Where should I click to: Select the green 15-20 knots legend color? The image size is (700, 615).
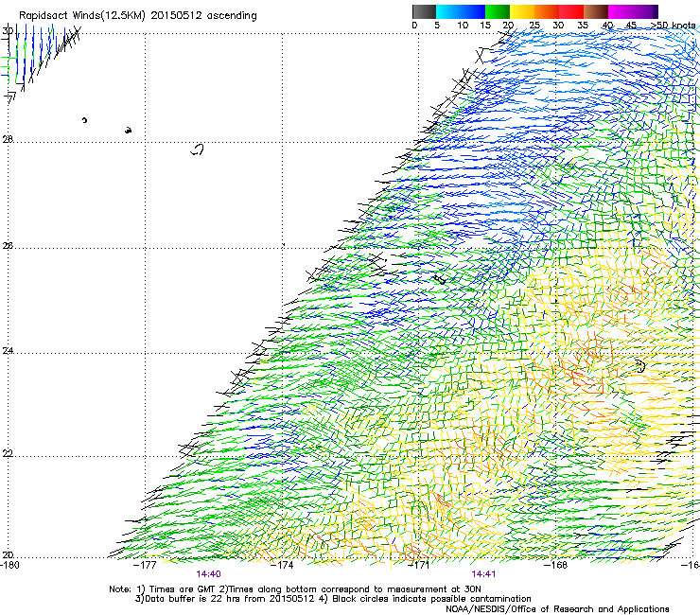(498, 11)
